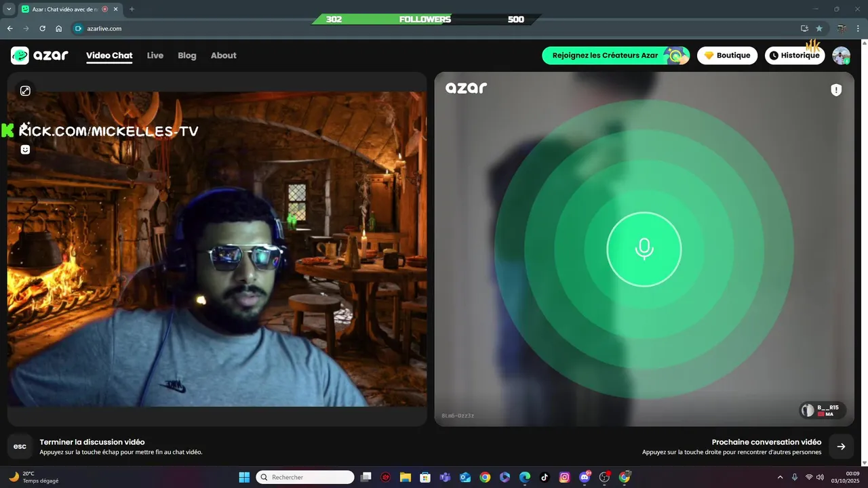Open the matched user's profile badge B__R15

[821, 410]
